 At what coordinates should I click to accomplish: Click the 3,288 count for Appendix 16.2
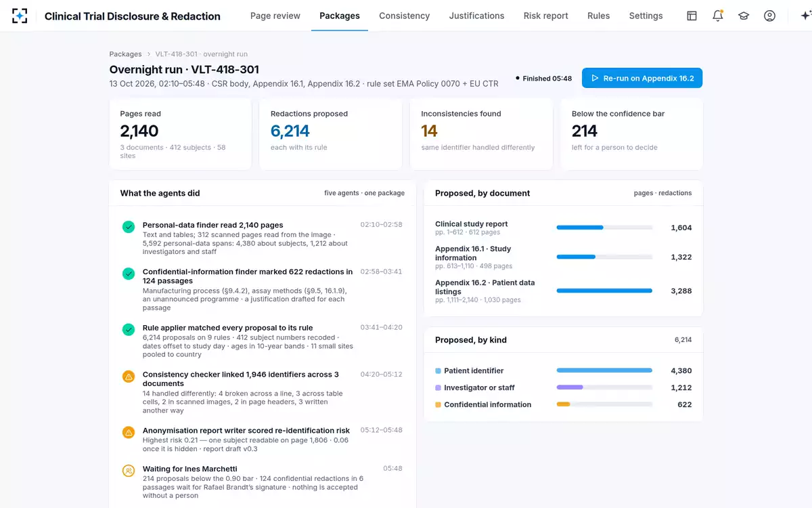pos(681,291)
